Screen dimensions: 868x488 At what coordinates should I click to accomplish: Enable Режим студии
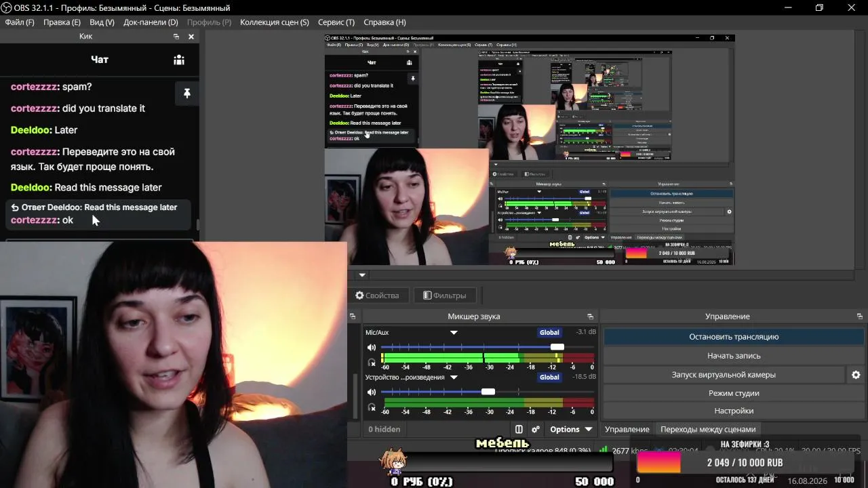734,393
